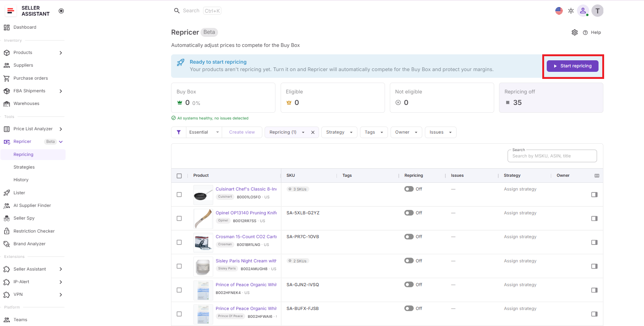The width and height of the screenshot is (644, 326).
Task: Open Cuisinart Chef's Classic product link
Action: pyautogui.click(x=246, y=189)
